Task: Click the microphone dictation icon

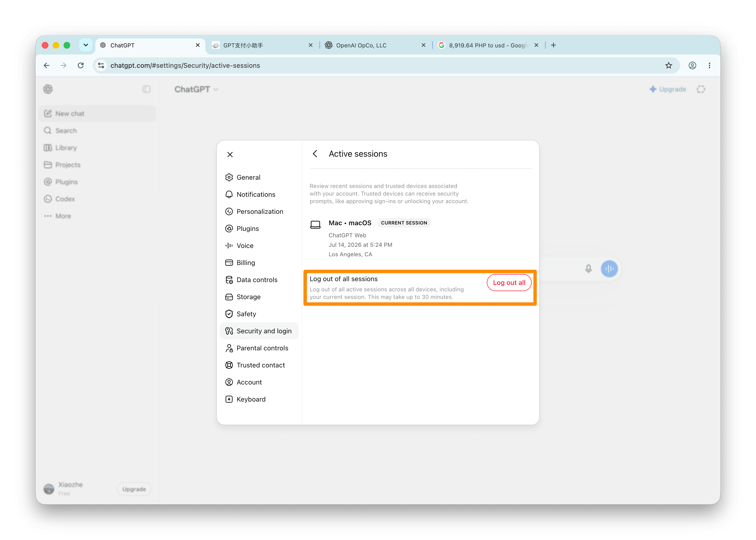Action: (x=588, y=269)
